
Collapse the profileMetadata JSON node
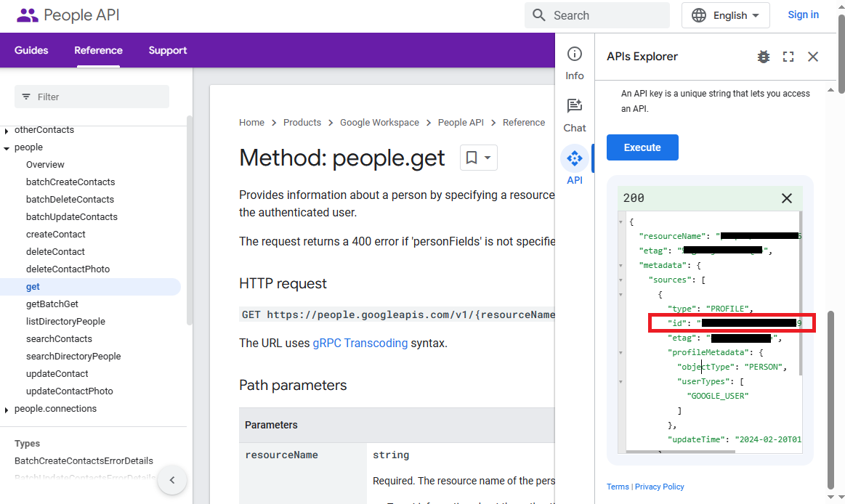620,353
